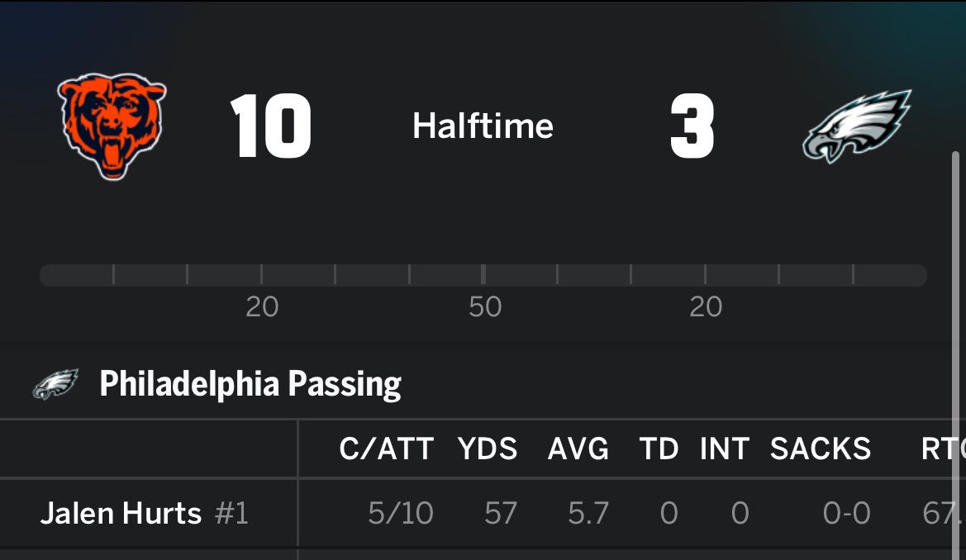Sort by the INT column header
Image resolution: width=966 pixels, height=560 pixels.
pyautogui.click(x=725, y=449)
